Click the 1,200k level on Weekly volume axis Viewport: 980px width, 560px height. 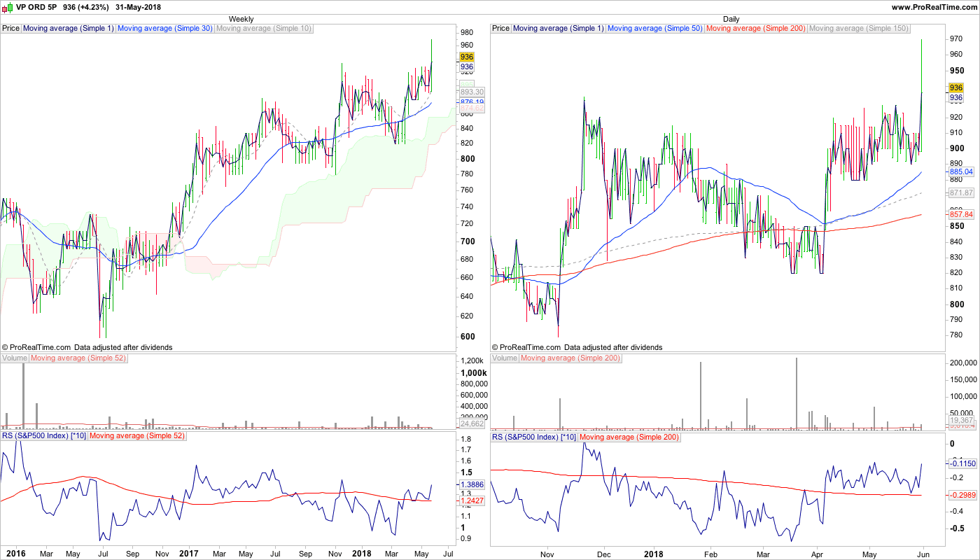(472, 360)
